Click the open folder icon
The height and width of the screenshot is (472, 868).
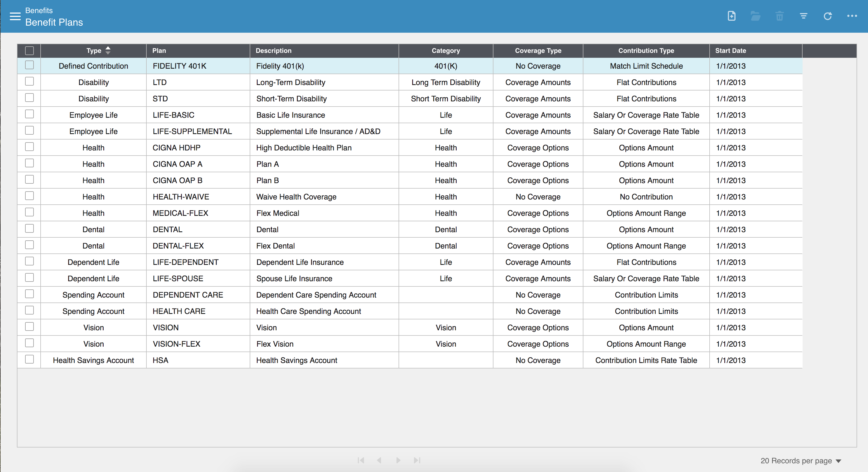pos(755,16)
